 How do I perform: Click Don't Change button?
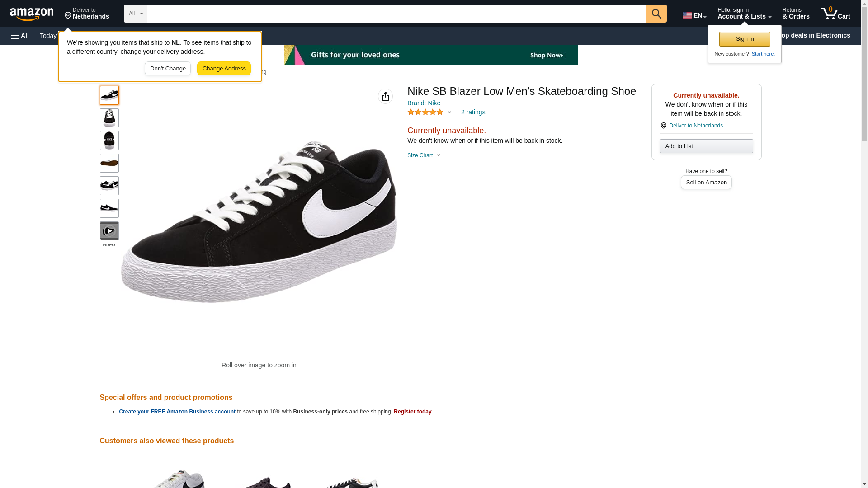(x=168, y=69)
